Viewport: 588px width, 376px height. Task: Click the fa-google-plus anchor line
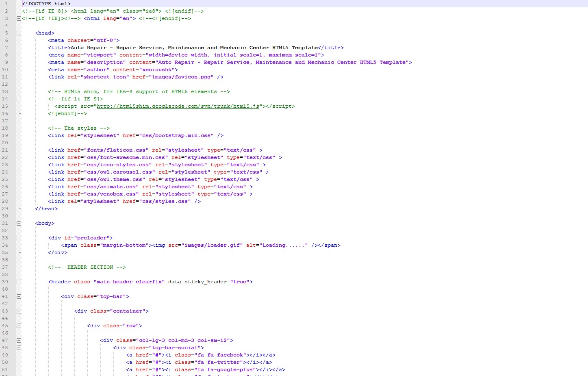click(206, 369)
